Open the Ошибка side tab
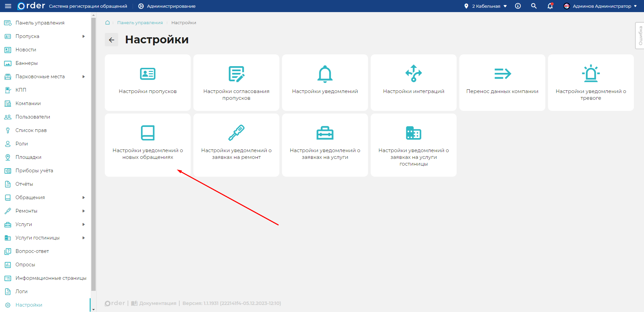Screen dimensions: 644x312 pos(640,36)
